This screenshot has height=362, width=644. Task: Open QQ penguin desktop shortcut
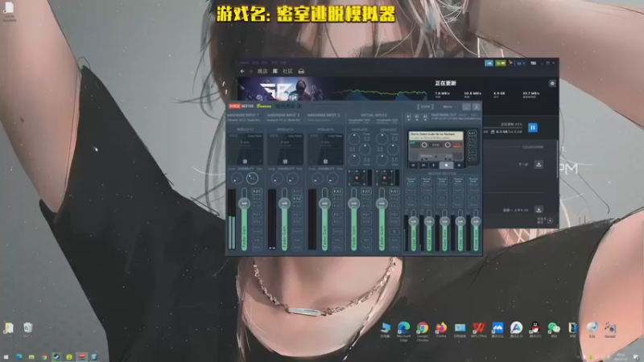click(x=535, y=330)
